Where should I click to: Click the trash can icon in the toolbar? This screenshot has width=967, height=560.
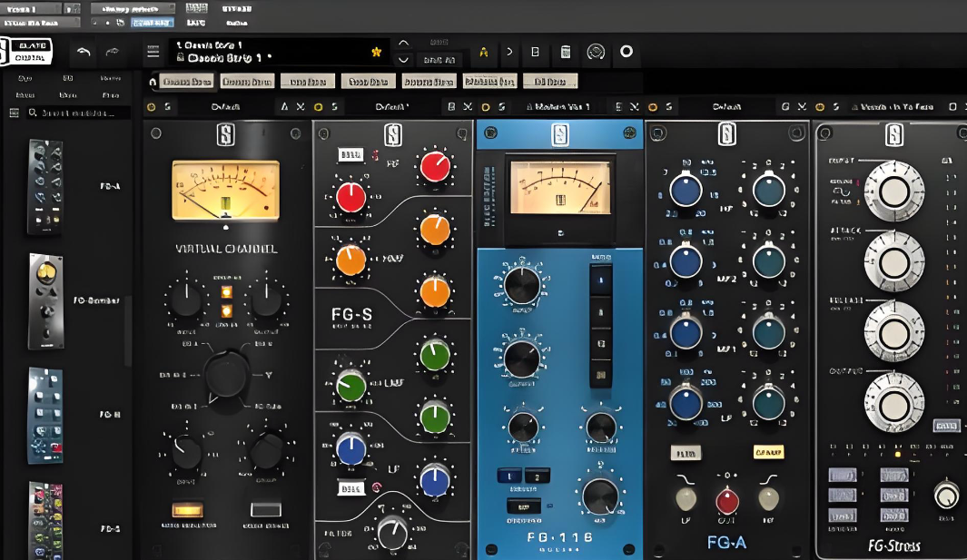pos(566,52)
